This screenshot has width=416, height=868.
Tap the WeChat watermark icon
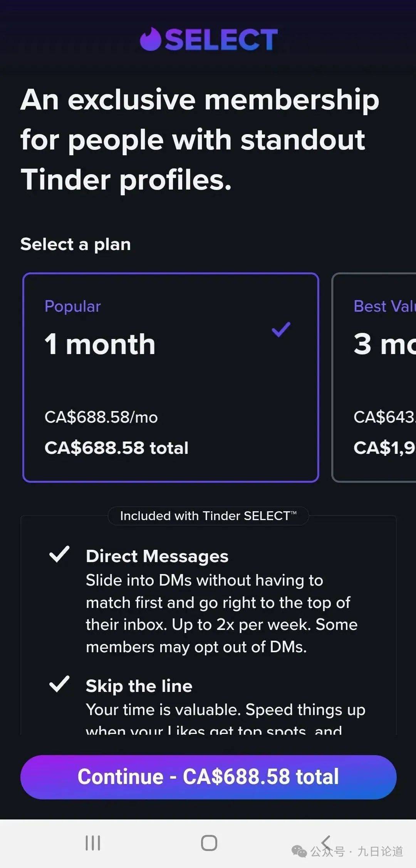[299, 851]
